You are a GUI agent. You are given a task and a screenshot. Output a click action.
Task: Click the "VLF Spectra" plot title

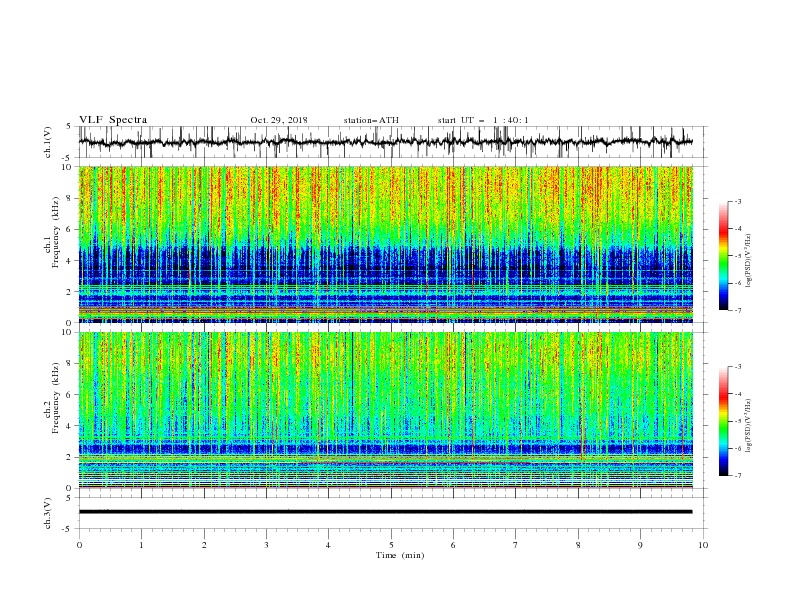(x=113, y=120)
